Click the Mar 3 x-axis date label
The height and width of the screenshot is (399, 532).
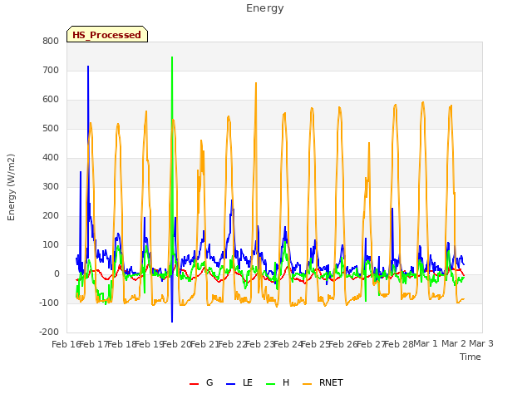481,343
